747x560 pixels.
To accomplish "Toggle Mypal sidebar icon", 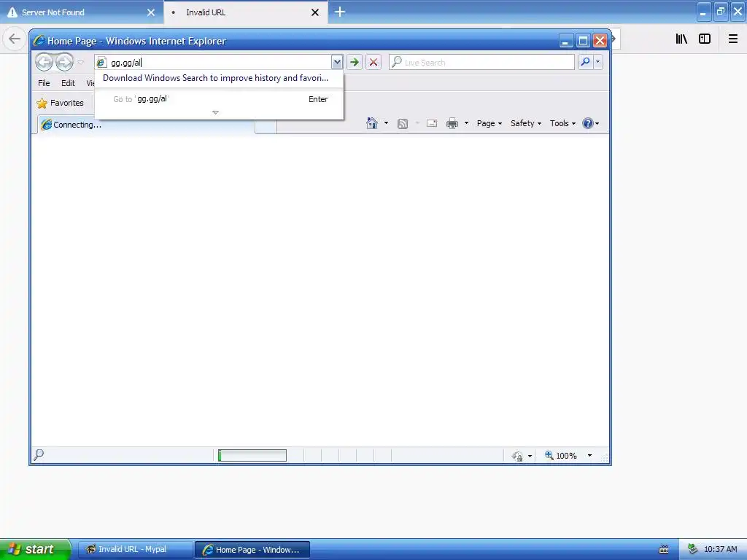I will (705, 39).
